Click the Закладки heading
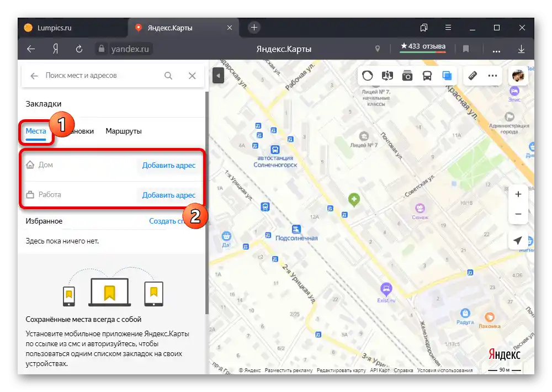 tap(44, 104)
